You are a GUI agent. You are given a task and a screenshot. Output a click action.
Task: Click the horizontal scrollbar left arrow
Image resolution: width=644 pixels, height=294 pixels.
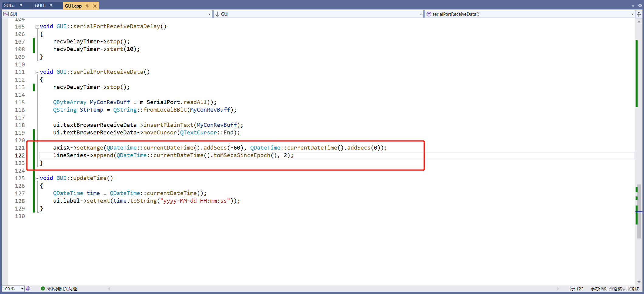coord(109,289)
